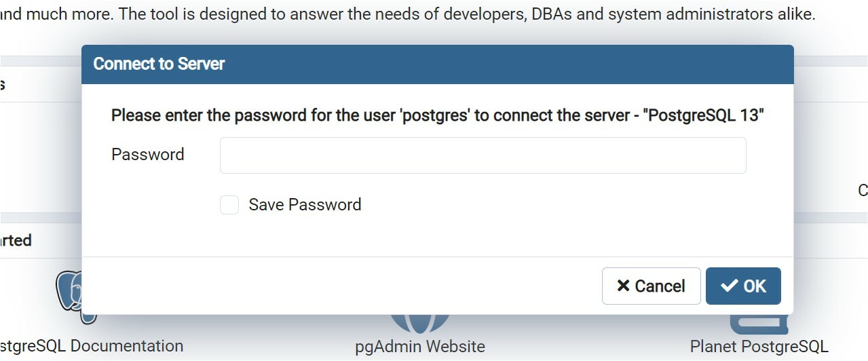Click the X icon inside the Cancel button

(x=623, y=286)
